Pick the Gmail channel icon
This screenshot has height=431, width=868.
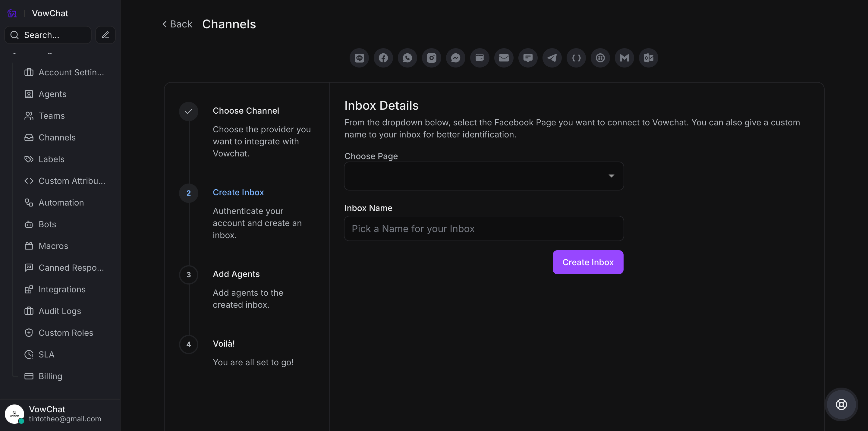coord(624,58)
